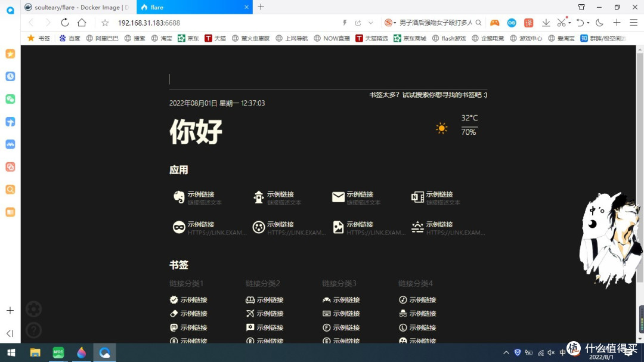The image size is (644, 362).
Task: Open the Evernote elephant app link
Action: (197, 197)
